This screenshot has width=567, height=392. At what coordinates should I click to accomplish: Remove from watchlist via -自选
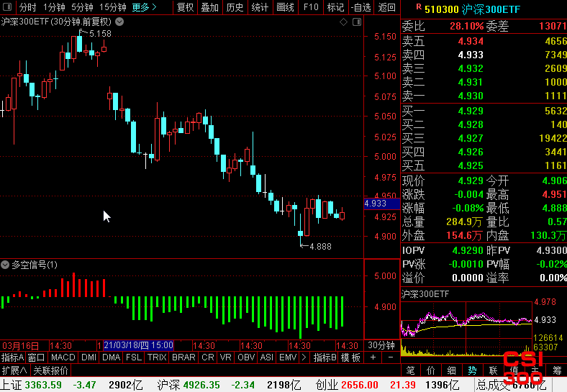tap(360, 7)
